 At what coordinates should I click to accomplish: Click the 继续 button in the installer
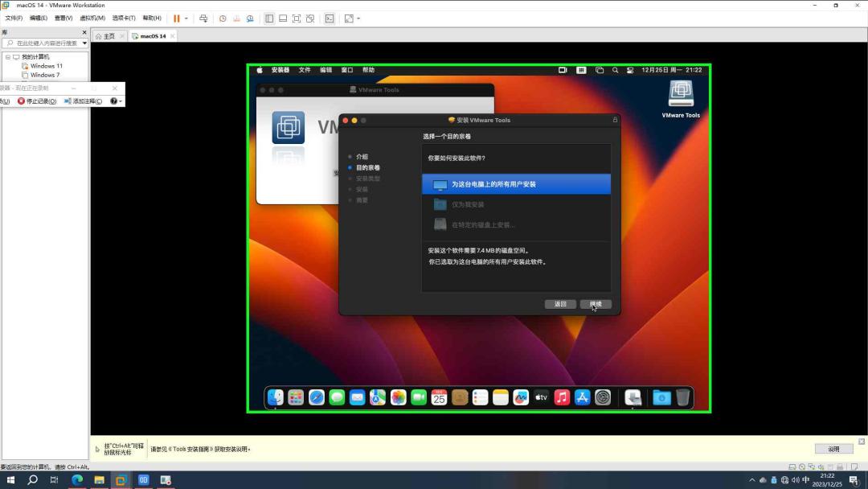(596, 304)
